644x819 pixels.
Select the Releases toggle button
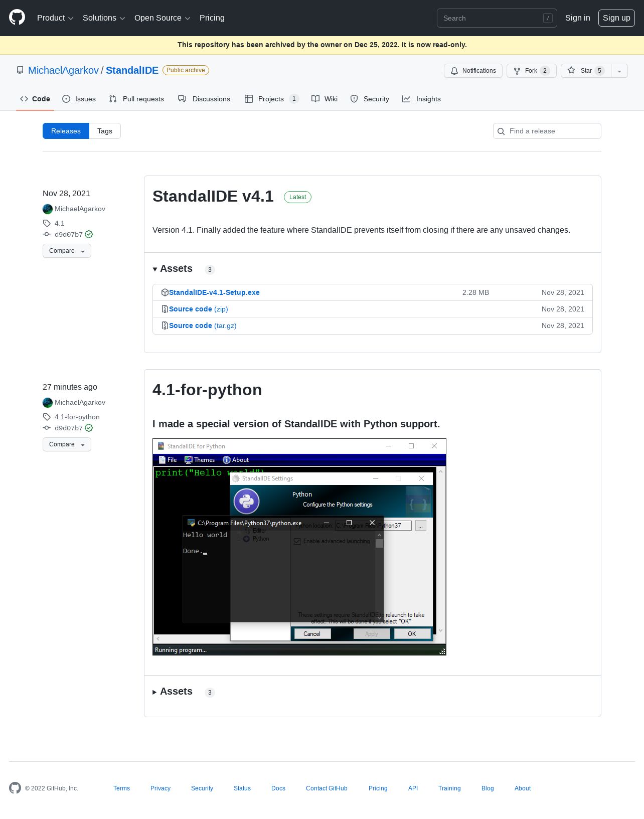pos(66,131)
